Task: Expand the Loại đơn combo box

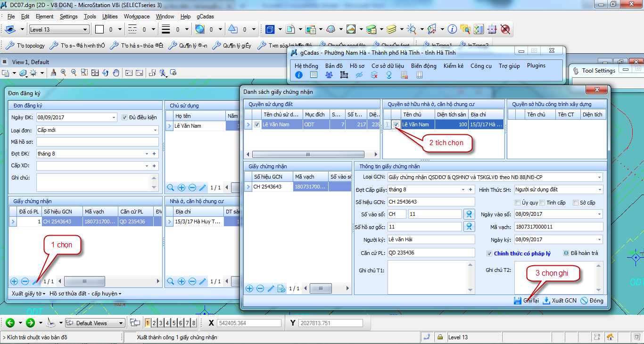Action: 155,130
